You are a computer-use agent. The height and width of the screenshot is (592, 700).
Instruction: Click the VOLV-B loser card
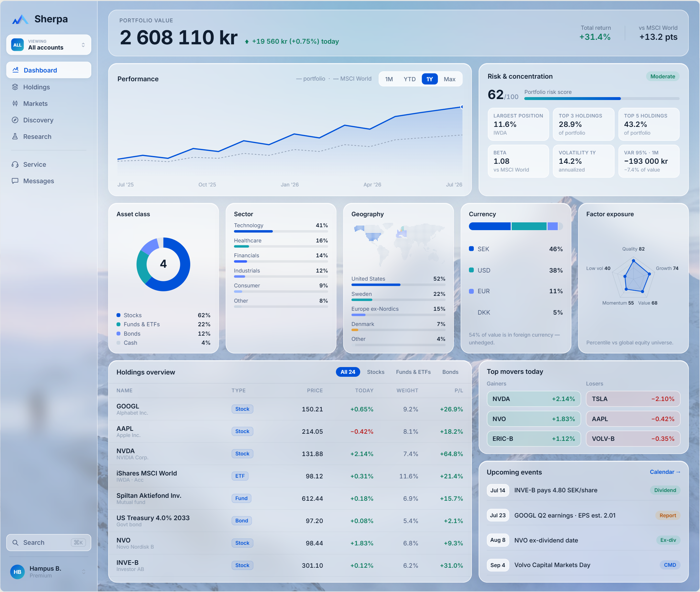(x=633, y=439)
